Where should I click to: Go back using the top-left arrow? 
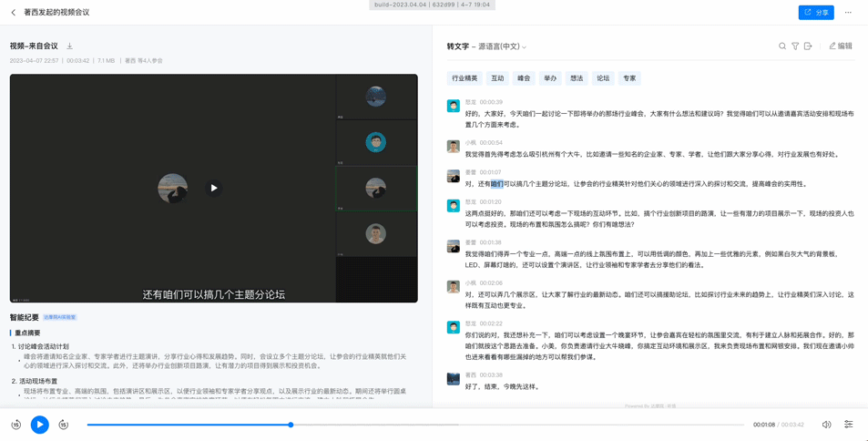[x=14, y=13]
